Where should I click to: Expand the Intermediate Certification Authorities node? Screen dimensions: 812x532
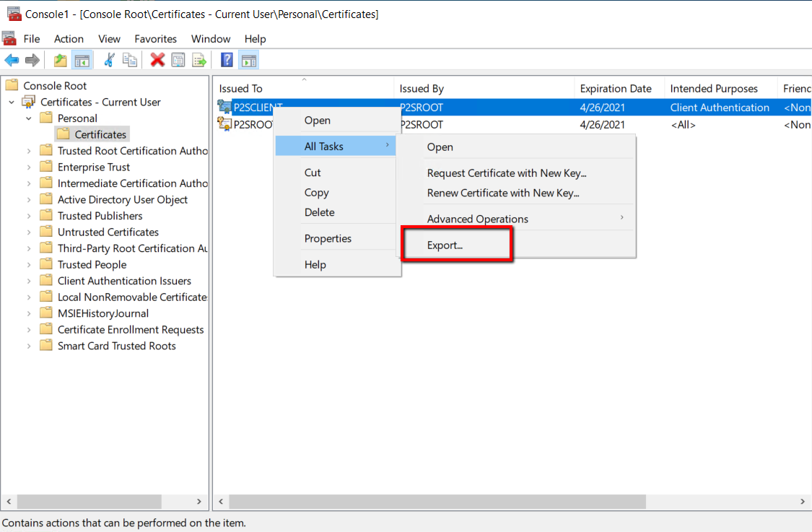pos(29,183)
